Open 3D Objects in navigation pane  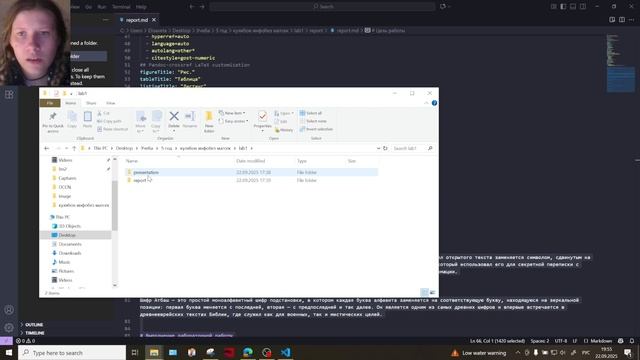69,226
